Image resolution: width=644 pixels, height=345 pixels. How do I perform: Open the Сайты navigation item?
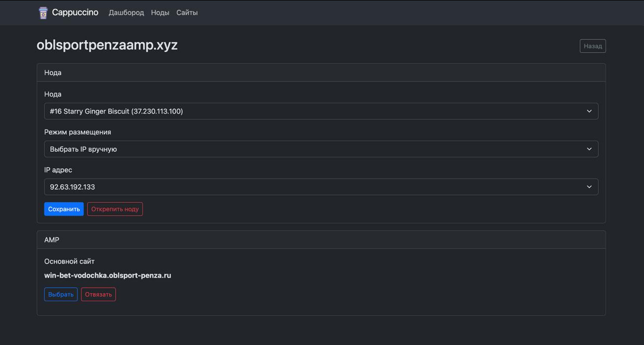[187, 13]
